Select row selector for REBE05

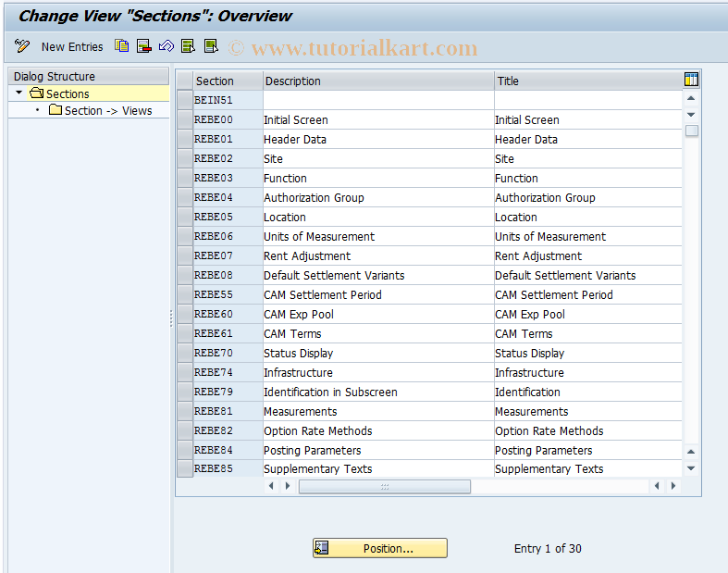(185, 217)
